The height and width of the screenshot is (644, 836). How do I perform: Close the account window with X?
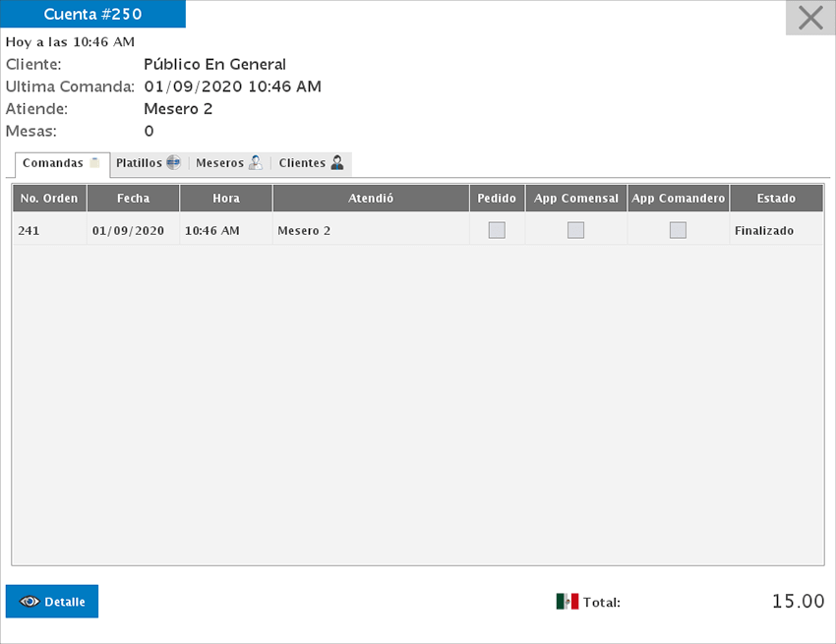click(x=810, y=18)
